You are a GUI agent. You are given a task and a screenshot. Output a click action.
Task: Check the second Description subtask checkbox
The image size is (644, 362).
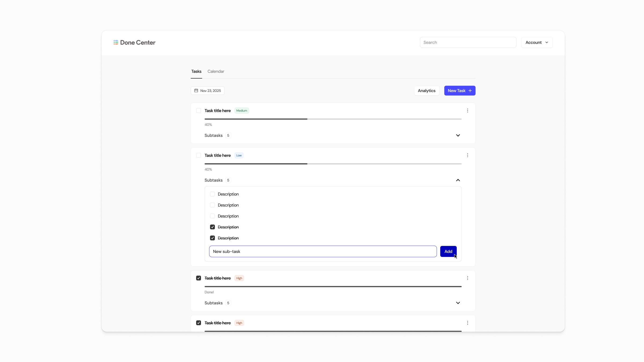[x=212, y=205]
